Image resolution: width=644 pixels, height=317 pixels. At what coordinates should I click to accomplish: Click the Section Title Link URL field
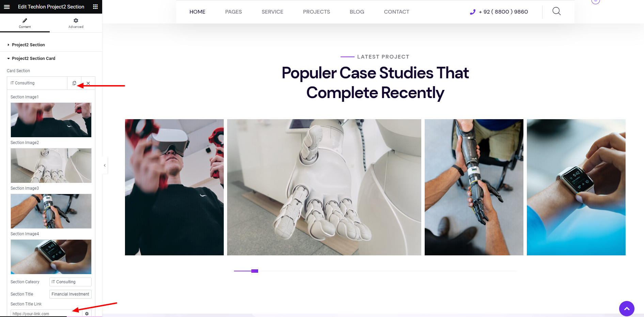[46, 314]
